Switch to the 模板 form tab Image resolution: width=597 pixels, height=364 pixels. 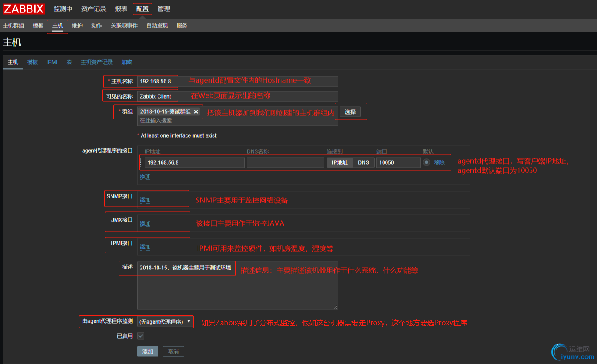click(x=32, y=62)
